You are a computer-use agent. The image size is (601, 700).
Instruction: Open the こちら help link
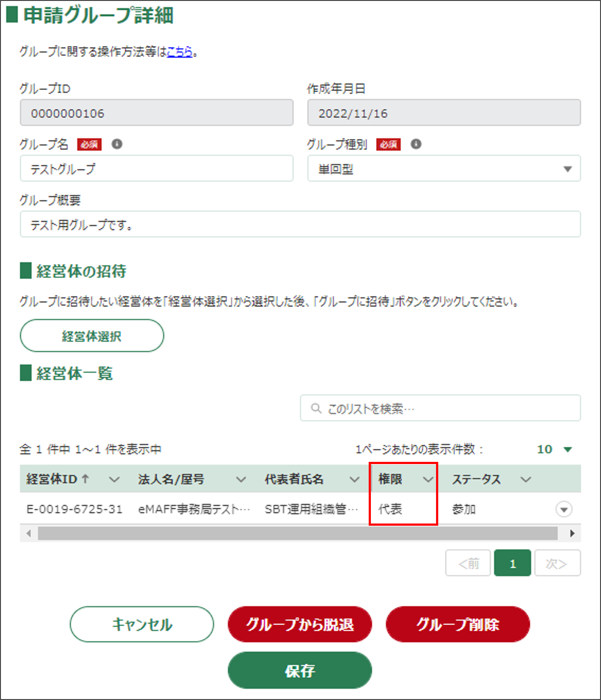[x=180, y=52]
